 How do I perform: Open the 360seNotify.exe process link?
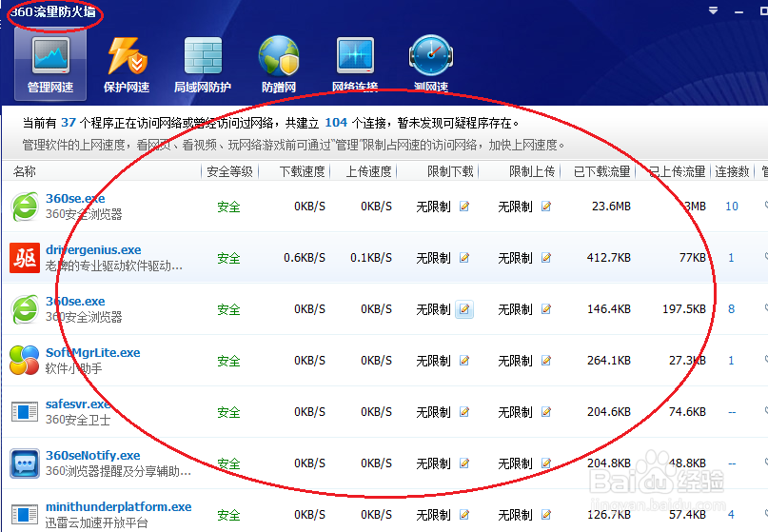92,456
